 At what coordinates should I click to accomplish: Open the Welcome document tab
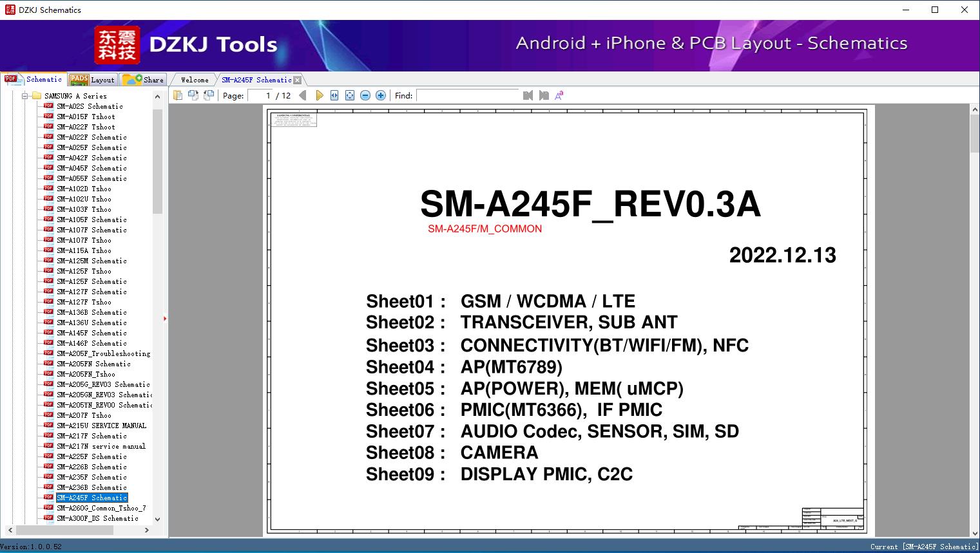pos(195,80)
